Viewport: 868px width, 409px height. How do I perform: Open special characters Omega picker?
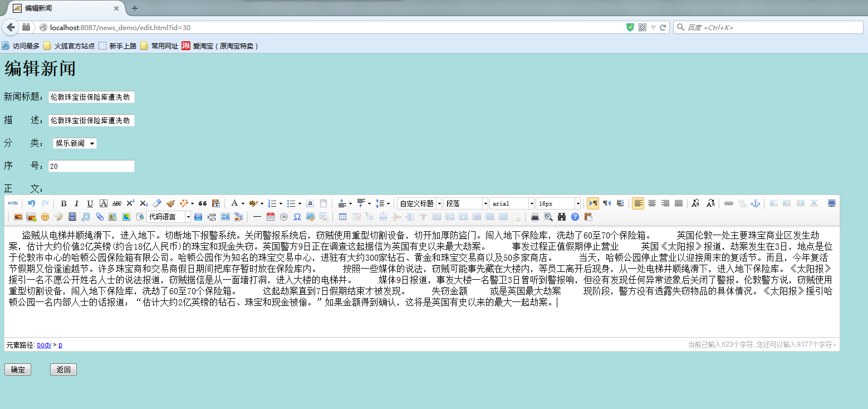click(297, 217)
